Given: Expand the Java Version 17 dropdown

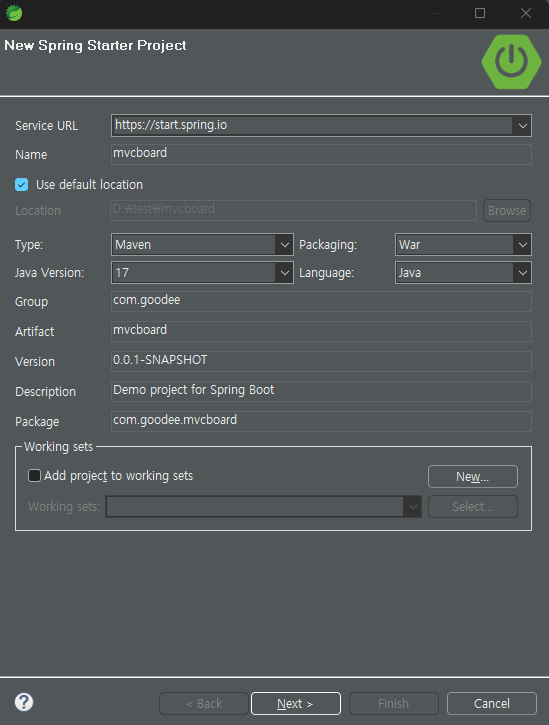Looking at the screenshot, I should [284, 273].
